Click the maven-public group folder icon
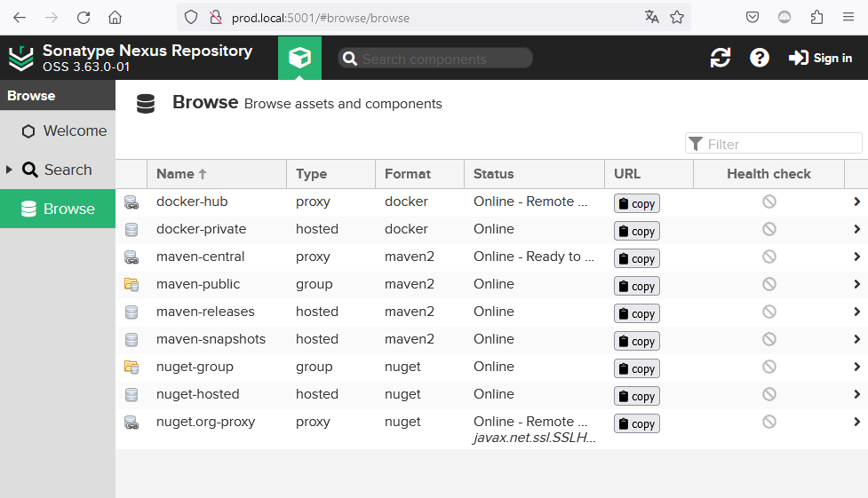This screenshot has height=498, width=868. coord(131,284)
